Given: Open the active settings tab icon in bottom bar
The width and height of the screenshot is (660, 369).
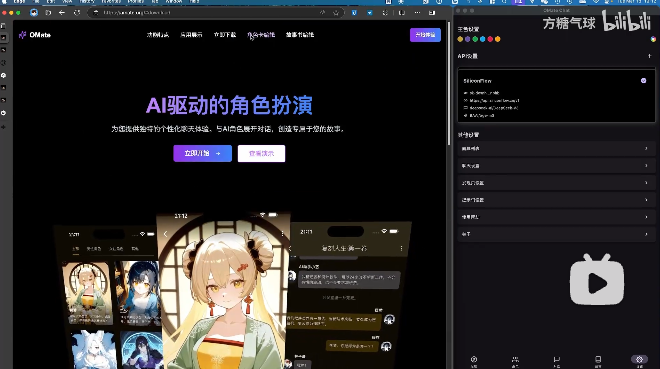Looking at the screenshot, I should 639,360.
